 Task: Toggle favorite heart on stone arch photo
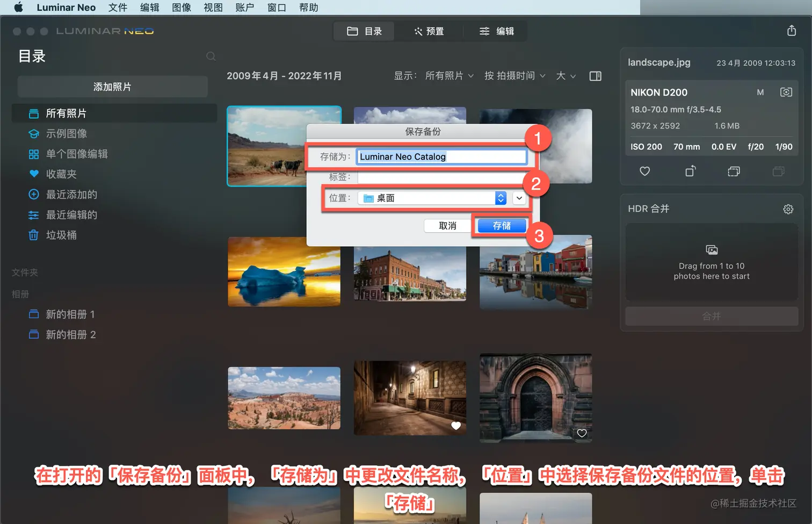point(582,433)
